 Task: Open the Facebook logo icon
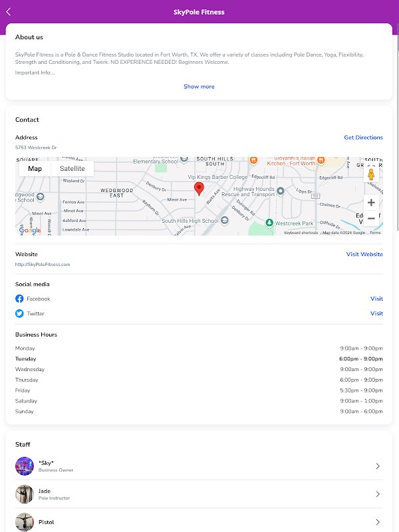click(19, 299)
